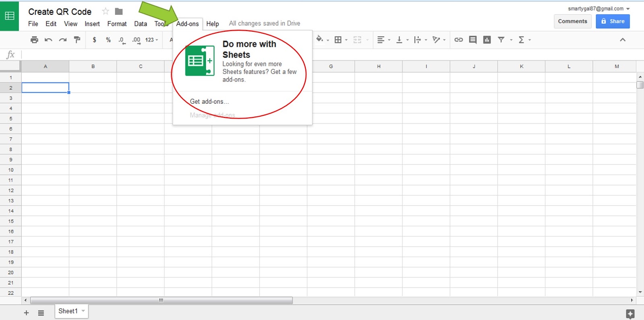Image resolution: width=644 pixels, height=320 pixels.
Task: Format the cell as currency
Action: pyautogui.click(x=94, y=40)
